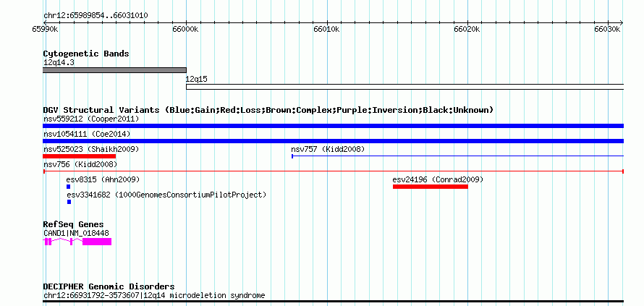The width and height of the screenshot is (644, 306).
Task: Click the 65990k ruler position
Action: 44,29
